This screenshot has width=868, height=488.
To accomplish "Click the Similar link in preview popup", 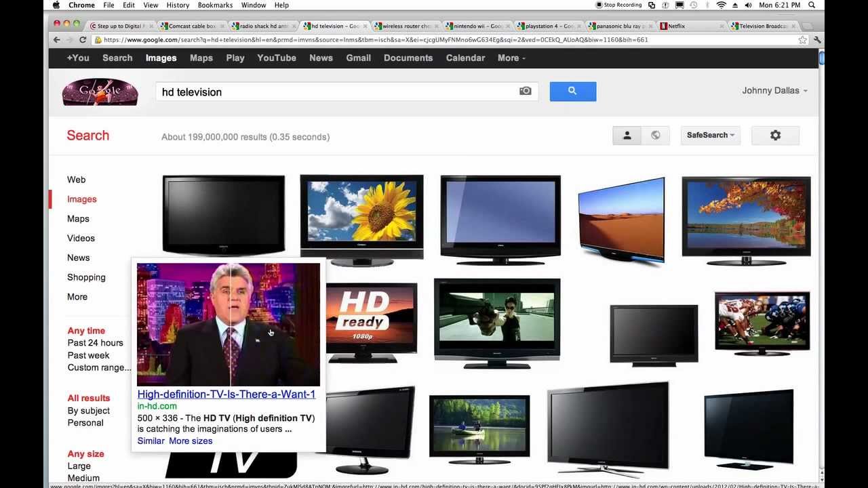I will (151, 441).
